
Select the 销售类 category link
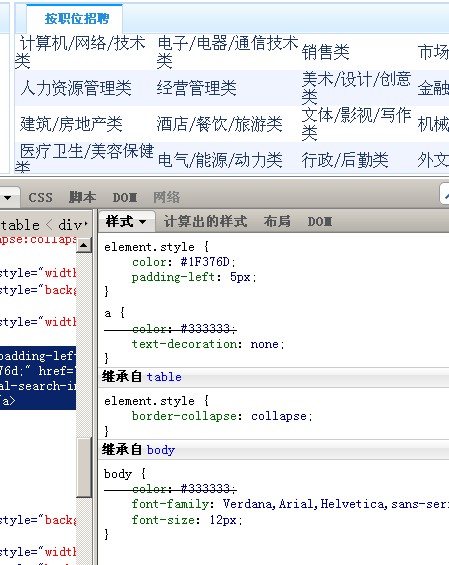coord(325,52)
